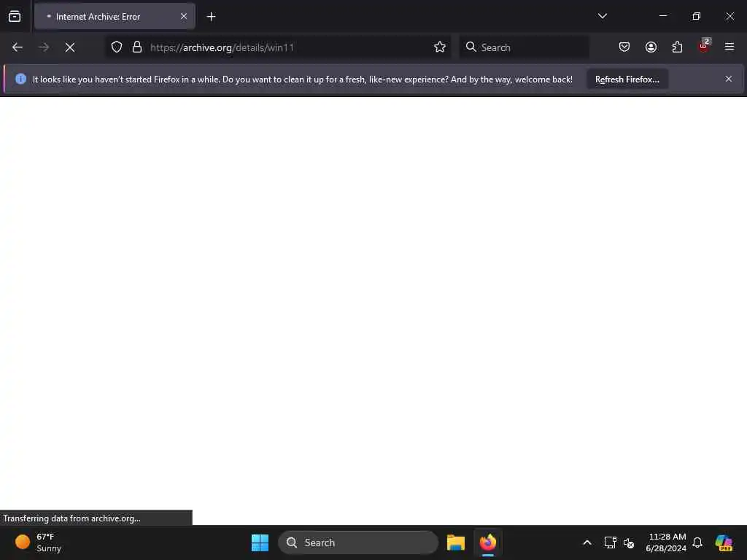The image size is (747, 560).
Task: Select the Internet Archive: Error tab
Action: [115, 17]
